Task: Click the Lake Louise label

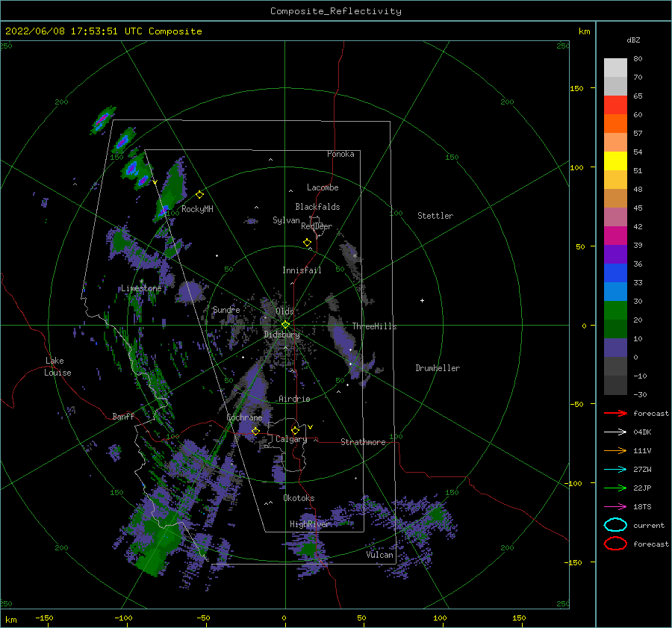Action: point(57,367)
